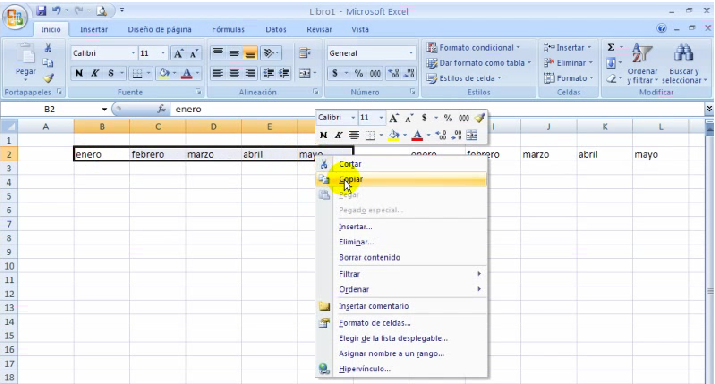Click the Fill down arrow icon
The image size is (715, 384).
[x=611, y=63]
